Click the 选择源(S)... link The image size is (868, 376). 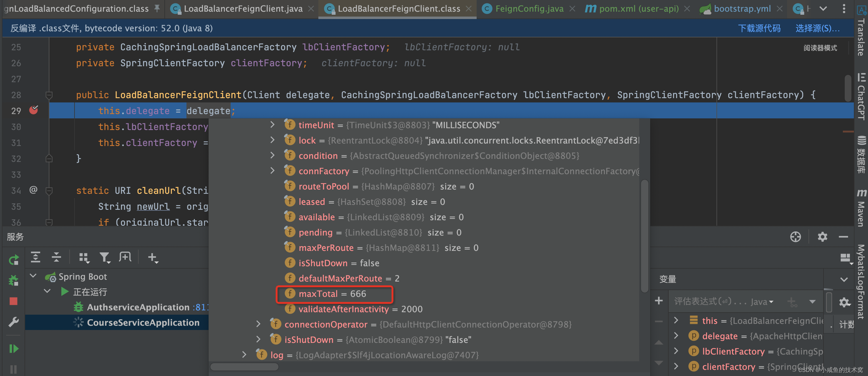tap(817, 28)
